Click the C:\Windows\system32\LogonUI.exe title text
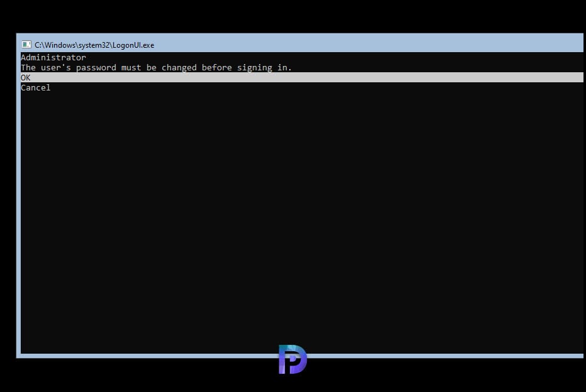Viewport: 586px width, 392px height. [94, 45]
